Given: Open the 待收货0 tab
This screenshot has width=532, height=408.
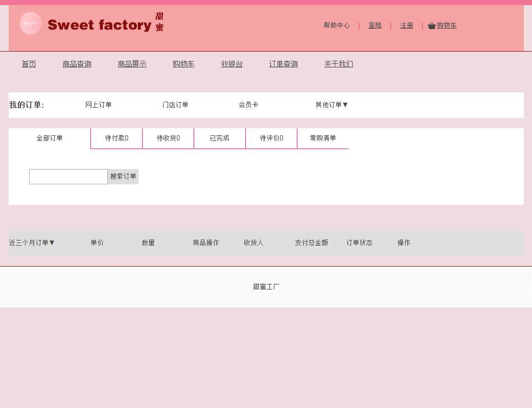Looking at the screenshot, I should point(168,138).
